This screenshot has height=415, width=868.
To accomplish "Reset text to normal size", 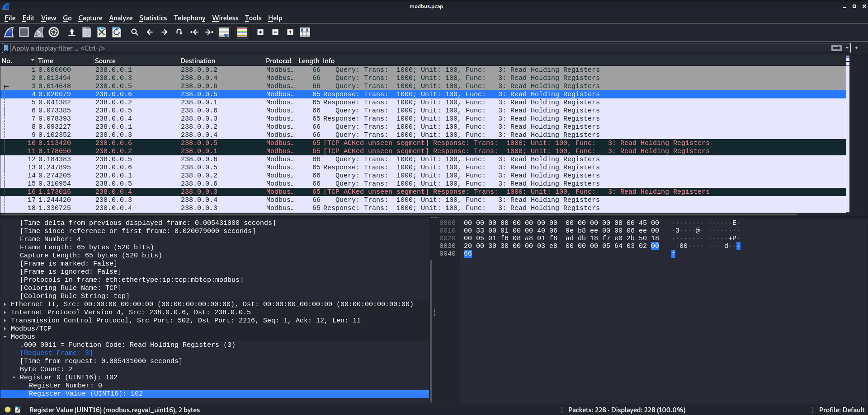I will coord(290,32).
